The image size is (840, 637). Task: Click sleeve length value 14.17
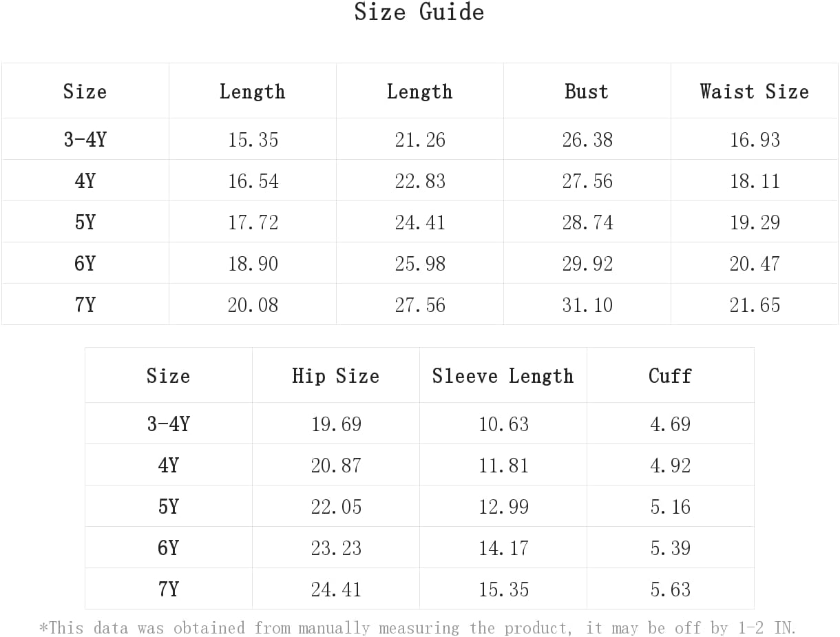503,548
